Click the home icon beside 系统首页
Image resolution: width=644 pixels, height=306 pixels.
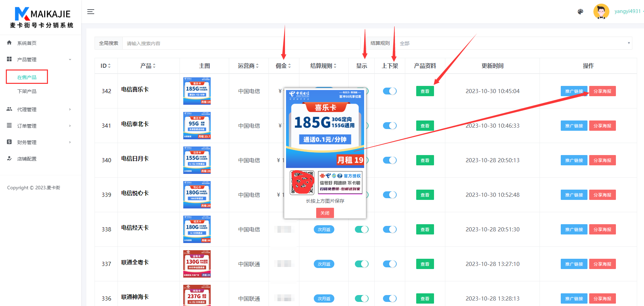9,43
